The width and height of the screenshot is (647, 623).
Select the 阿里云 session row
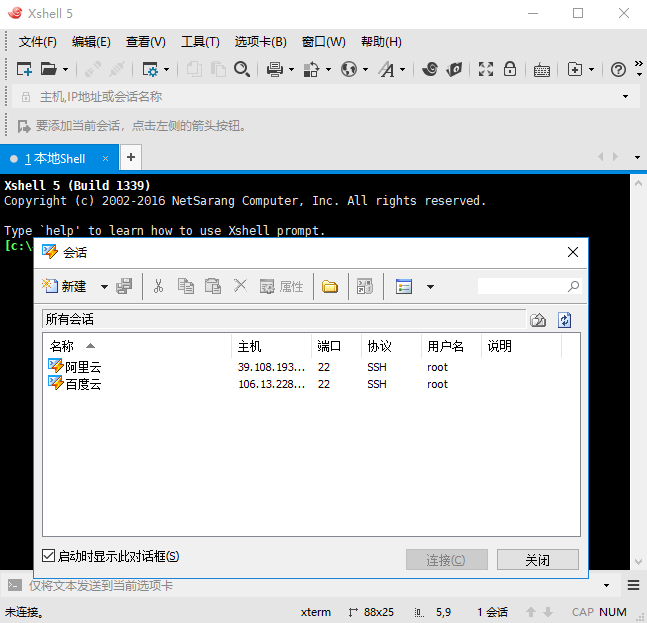[312, 366]
